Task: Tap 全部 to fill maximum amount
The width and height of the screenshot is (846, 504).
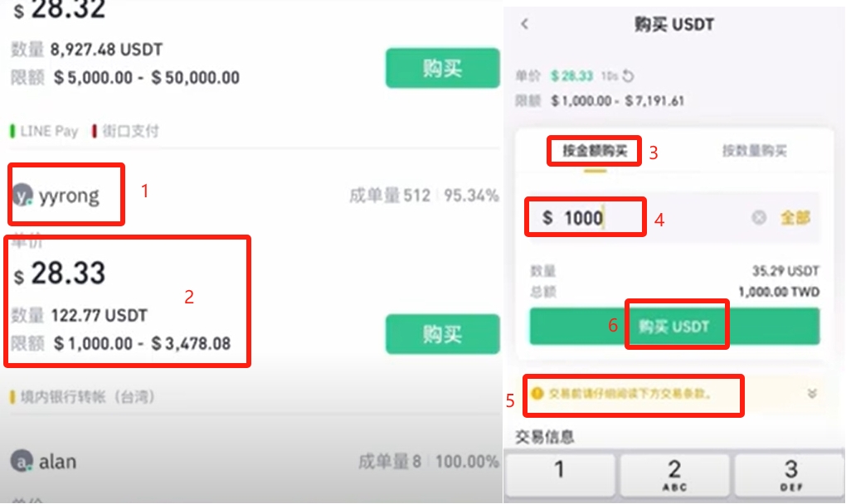Action: point(795,218)
